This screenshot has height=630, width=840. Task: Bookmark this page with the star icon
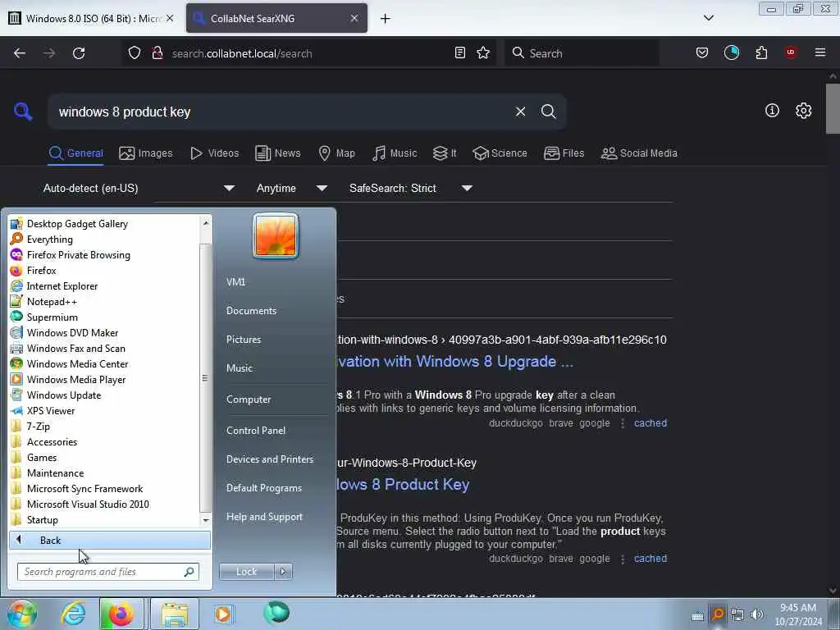[483, 52]
